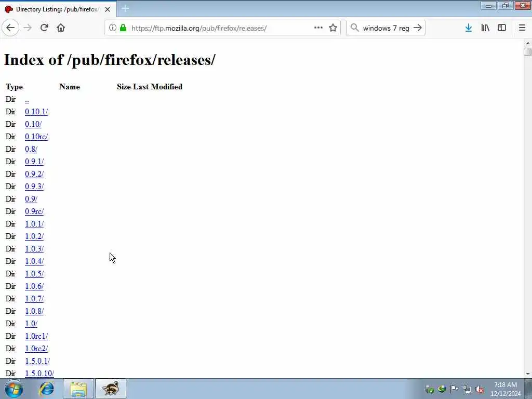This screenshot has width=532, height=399.
Task: Open the 1.0.5/ directory
Action: [34, 274]
